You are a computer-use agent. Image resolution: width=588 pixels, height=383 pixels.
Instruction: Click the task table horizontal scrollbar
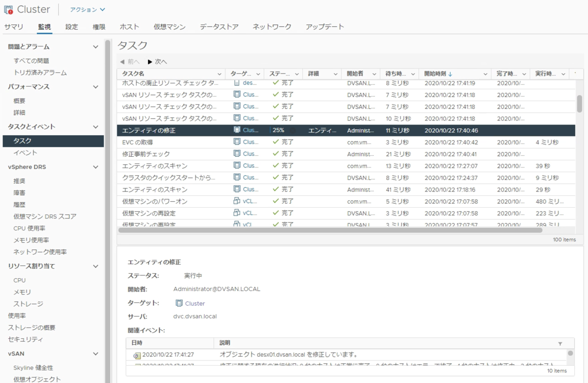[329, 230]
